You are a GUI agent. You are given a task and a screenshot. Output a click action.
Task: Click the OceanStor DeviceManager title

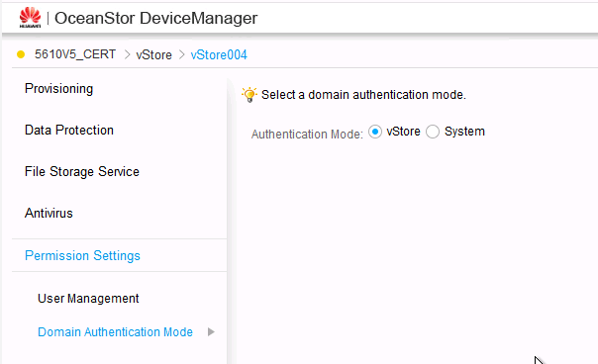click(156, 18)
